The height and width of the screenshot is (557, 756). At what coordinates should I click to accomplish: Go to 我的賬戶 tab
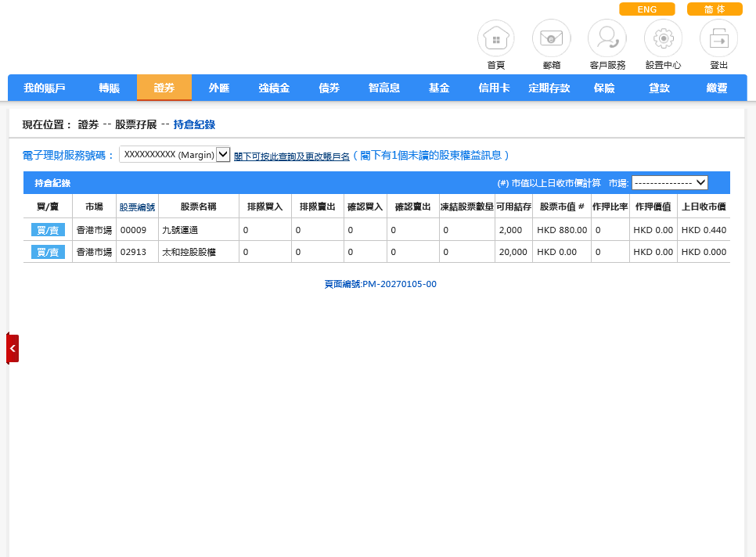click(44, 88)
